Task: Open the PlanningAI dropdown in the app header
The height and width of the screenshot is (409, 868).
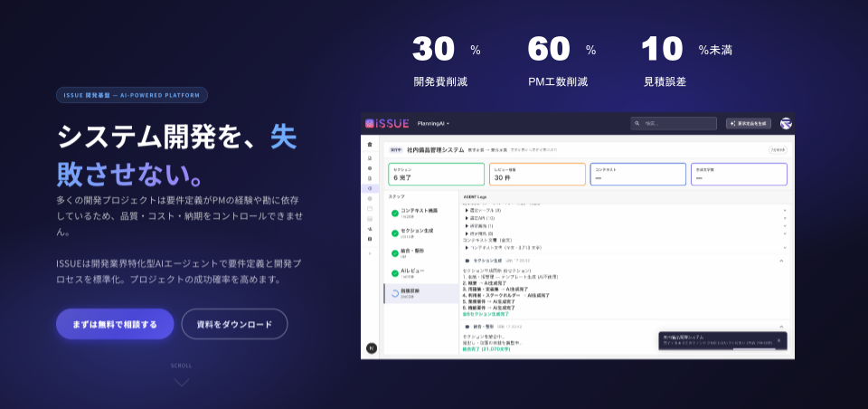Action: click(433, 124)
